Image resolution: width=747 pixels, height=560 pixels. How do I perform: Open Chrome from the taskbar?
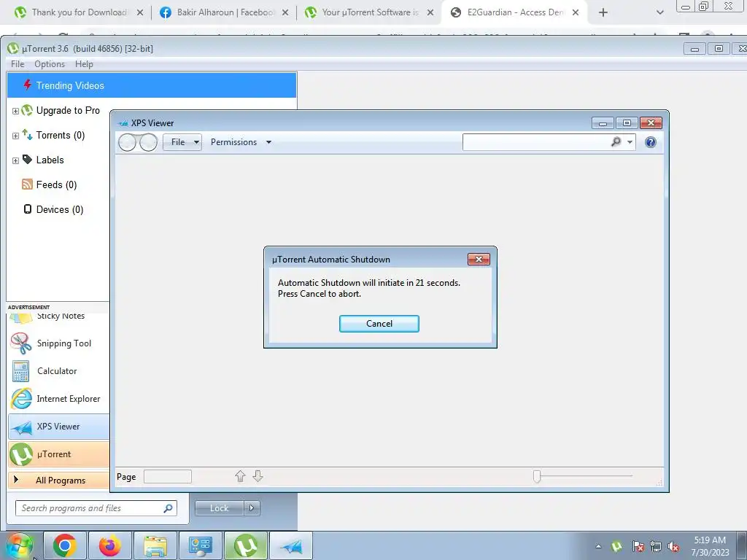(65, 545)
